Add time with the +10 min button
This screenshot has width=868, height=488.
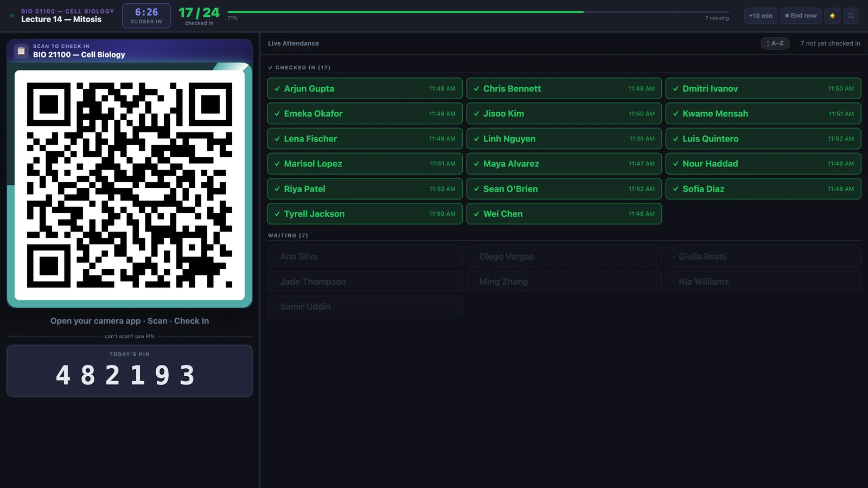coord(761,16)
